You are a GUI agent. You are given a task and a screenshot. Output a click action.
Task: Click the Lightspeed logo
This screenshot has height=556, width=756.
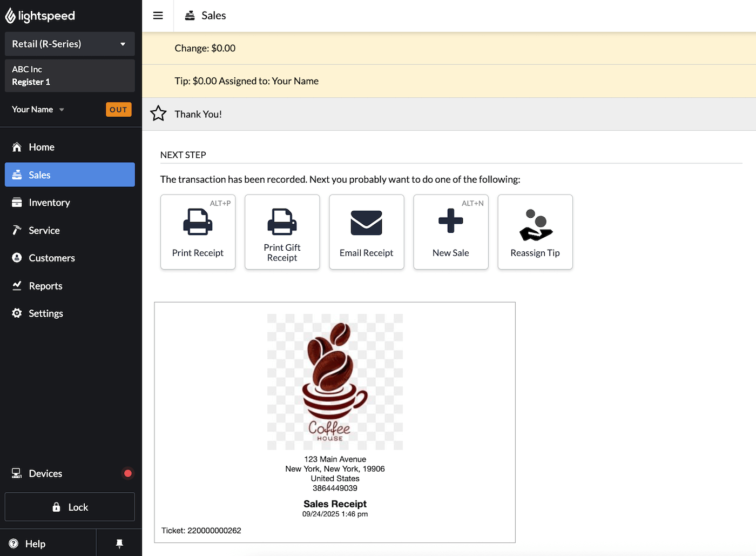(x=40, y=16)
